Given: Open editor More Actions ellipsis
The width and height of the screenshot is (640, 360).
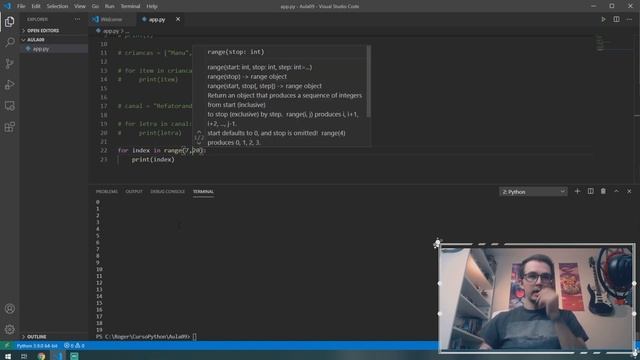Looking at the screenshot, I should 629,19.
